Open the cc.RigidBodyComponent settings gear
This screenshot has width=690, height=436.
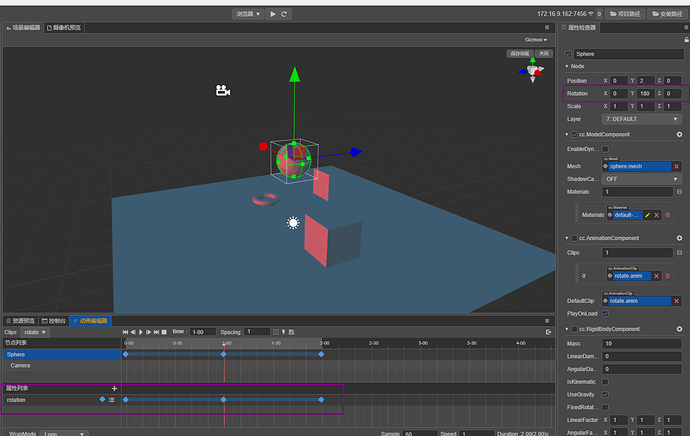(x=679, y=329)
